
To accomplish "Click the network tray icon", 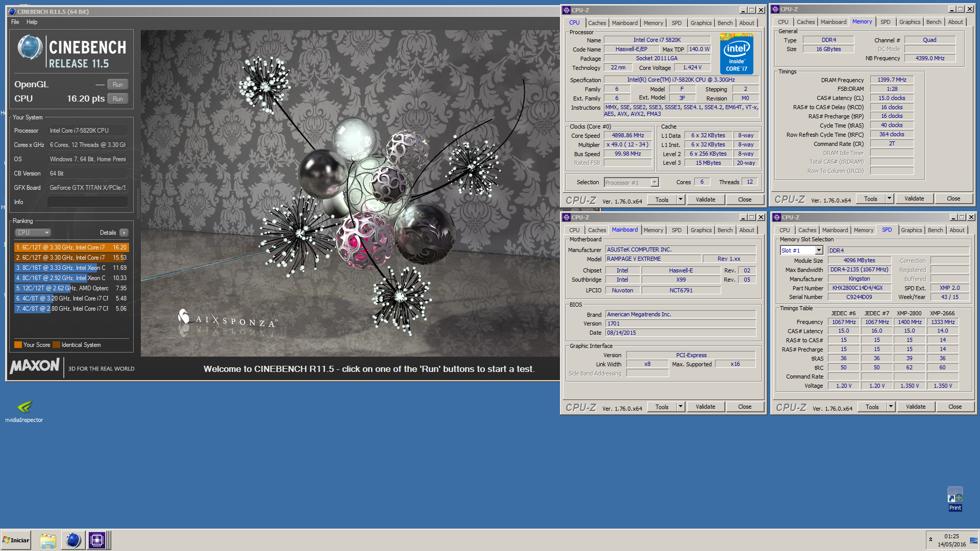I will [973, 540].
